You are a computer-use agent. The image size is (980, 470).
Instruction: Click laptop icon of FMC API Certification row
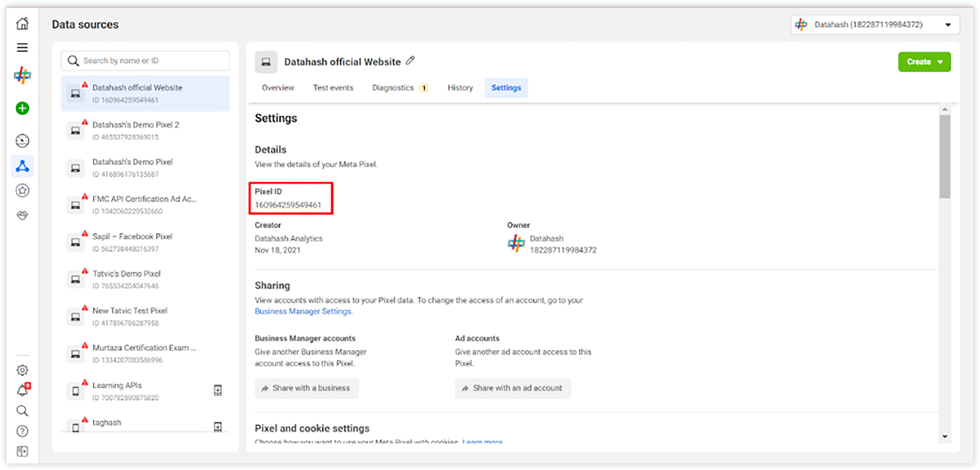tap(76, 205)
